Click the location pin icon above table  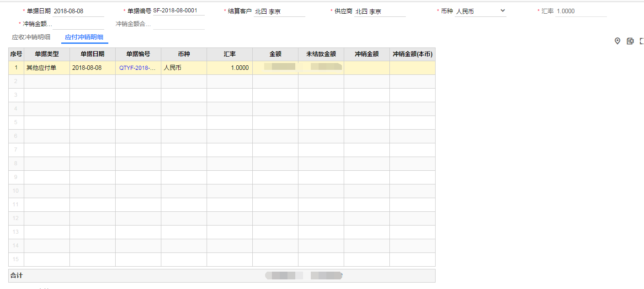[617, 41]
